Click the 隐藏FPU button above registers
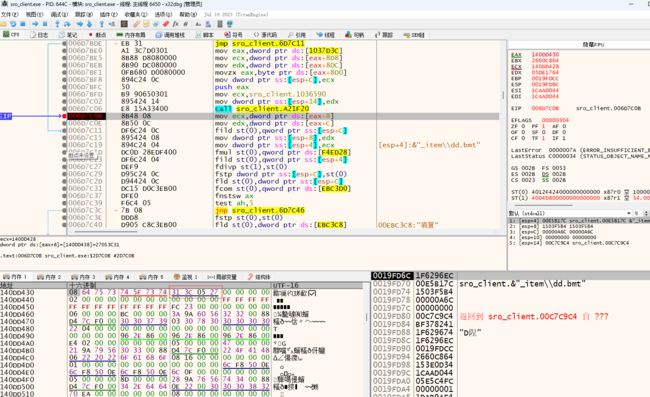650x397 pixels. click(593, 44)
